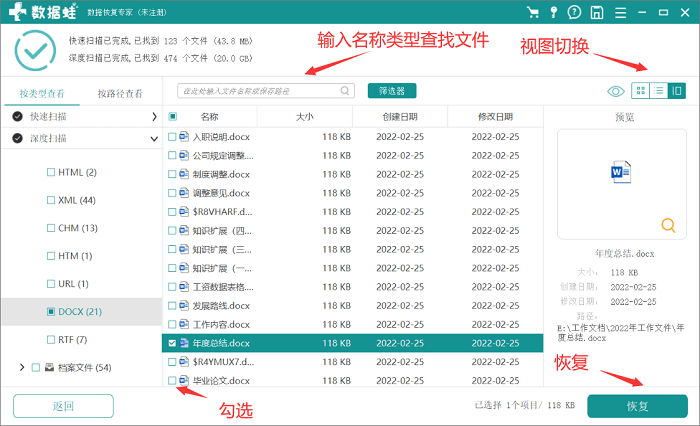Check the XML (44) type checkbox
The width and height of the screenshot is (700, 426).
(51, 200)
